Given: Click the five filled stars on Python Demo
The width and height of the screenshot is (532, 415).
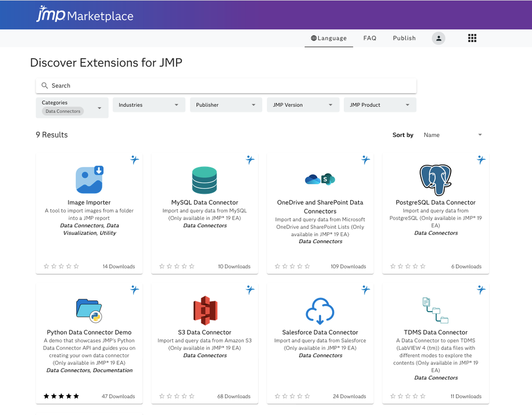Looking at the screenshot, I should (x=61, y=396).
